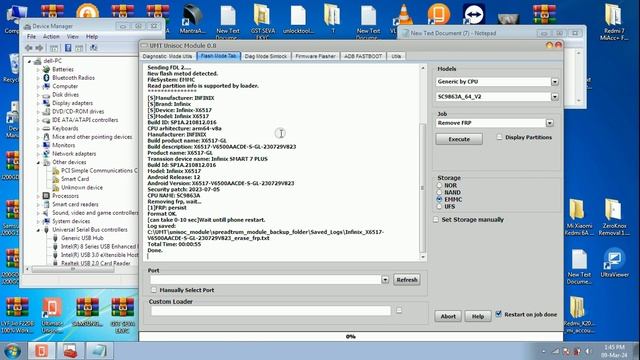The width and height of the screenshot is (640, 360).
Task: Collapse the dell-PC root node
Action: (29, 61)
